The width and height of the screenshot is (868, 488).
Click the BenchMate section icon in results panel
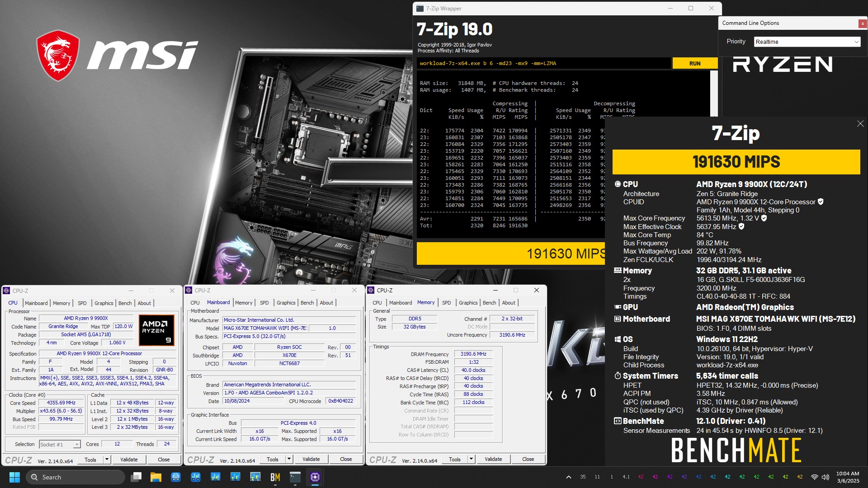[x=618, y=421]
